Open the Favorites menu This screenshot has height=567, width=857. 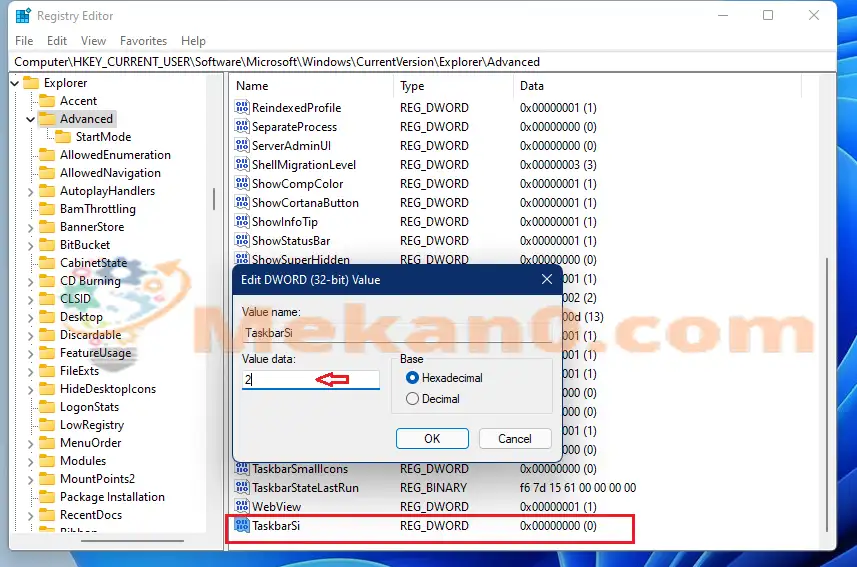tap(143, 41)
